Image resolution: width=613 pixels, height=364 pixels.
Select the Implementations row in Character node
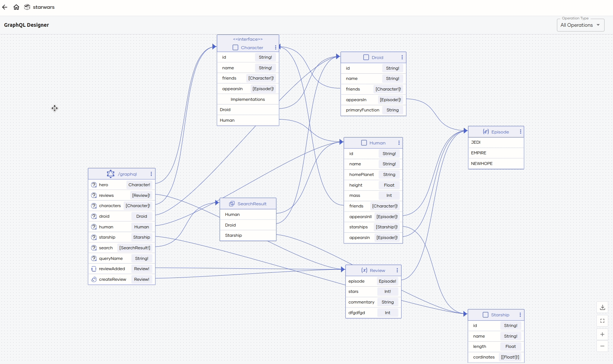[x=248, y=99]
